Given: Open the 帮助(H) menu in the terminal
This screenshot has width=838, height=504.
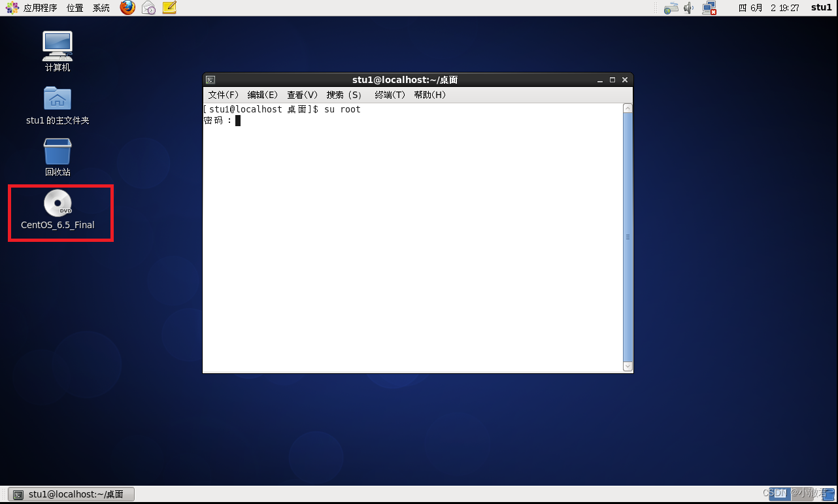Looking at the screenshot, I should click(429, 94).
